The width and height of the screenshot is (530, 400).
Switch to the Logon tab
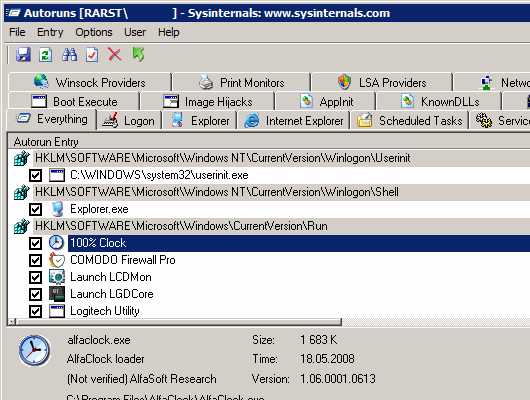(x=128, y=120)
